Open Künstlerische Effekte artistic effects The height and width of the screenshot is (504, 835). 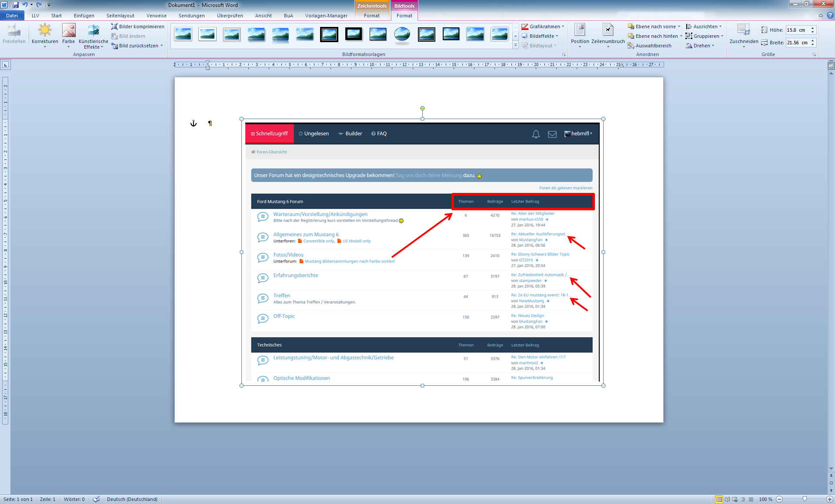(x=94, y=36)
